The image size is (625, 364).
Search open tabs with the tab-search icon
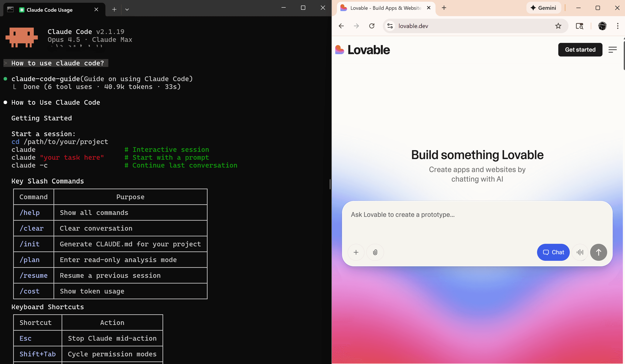[579, 26]
